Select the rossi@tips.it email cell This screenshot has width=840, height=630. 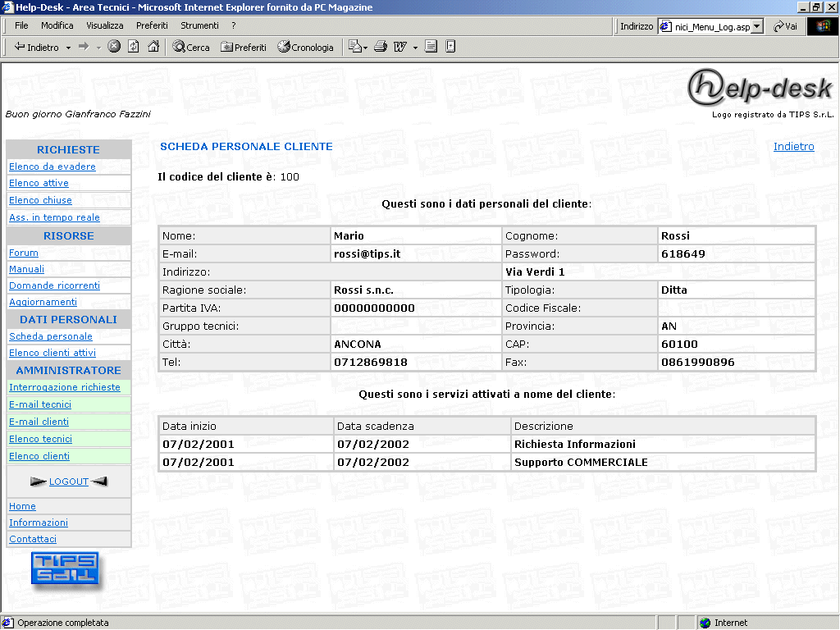(x=416, y=254)
